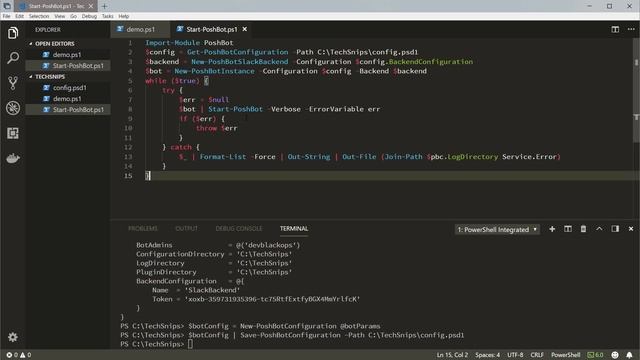This screenshot has width=640, height=360.
Task: Split the editor
Action: 615,29
